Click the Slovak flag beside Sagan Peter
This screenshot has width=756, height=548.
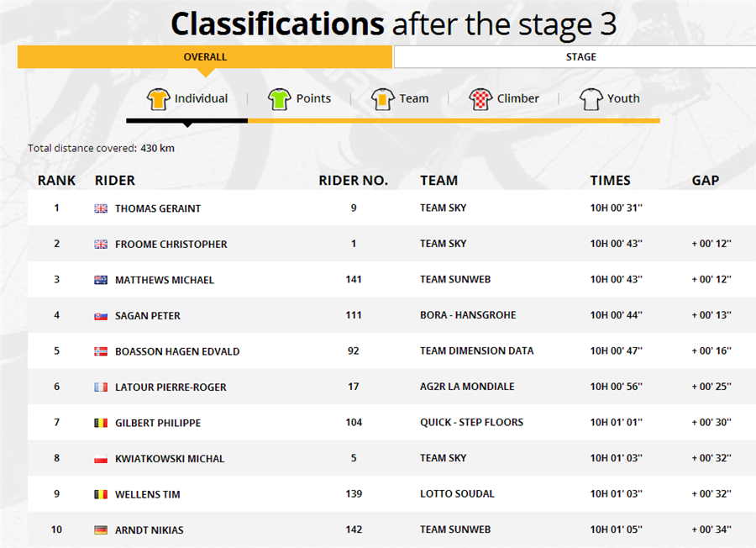click(101, 316)
